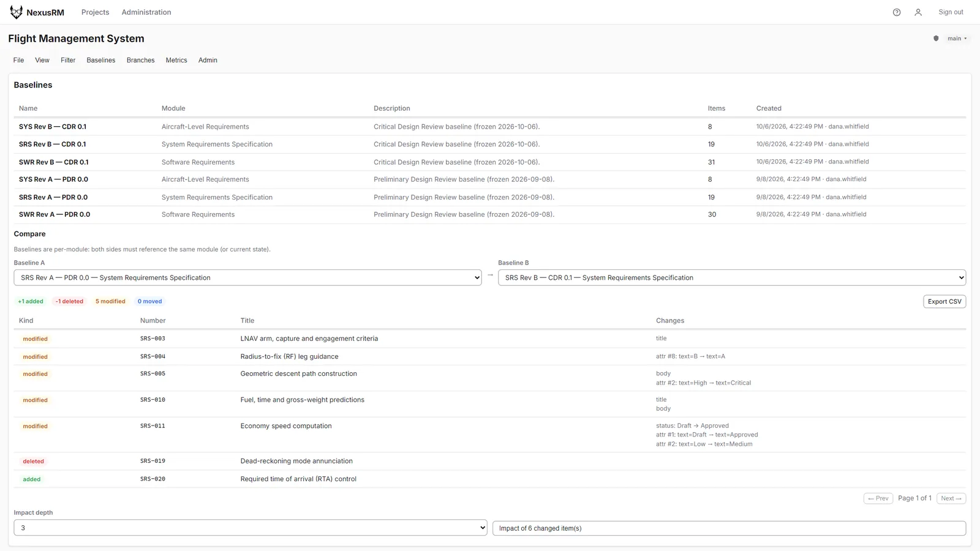Open the main branch dropdown
The image size is (980, 551).
[x=957, y=39]
